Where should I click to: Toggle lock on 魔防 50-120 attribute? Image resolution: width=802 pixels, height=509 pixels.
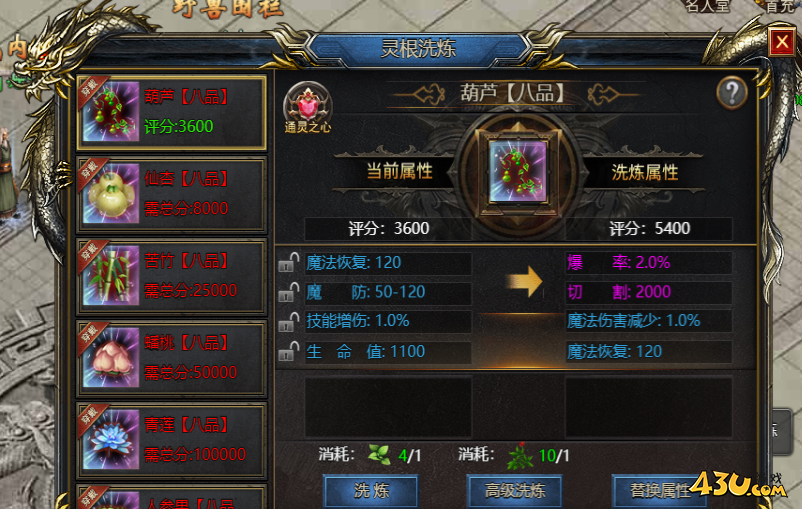point(289,292)
